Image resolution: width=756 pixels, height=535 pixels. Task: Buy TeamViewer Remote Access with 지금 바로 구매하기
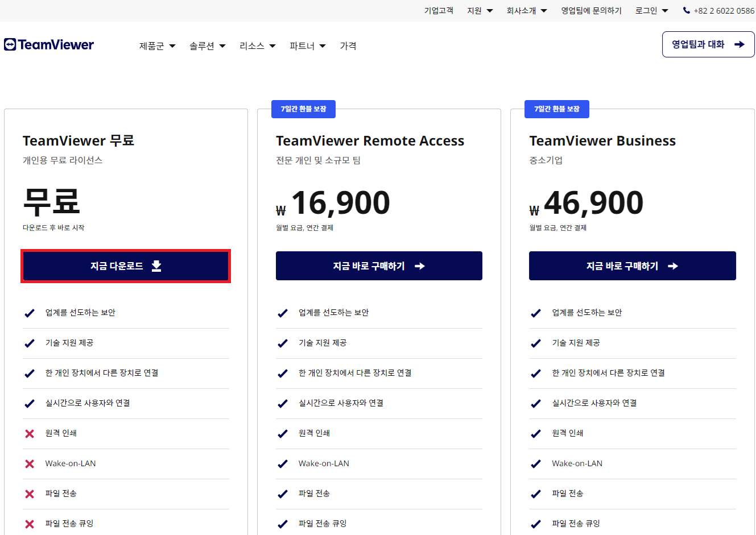click(x=379, y=266)
